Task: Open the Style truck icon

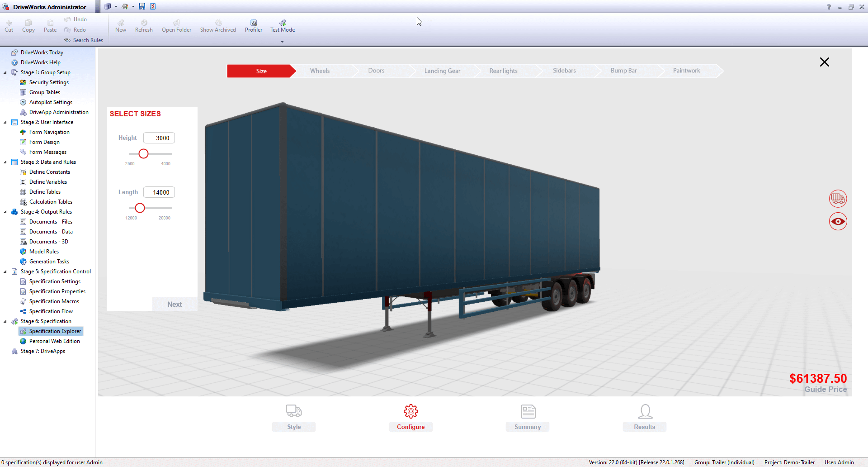Action: (x=294, y=411)
